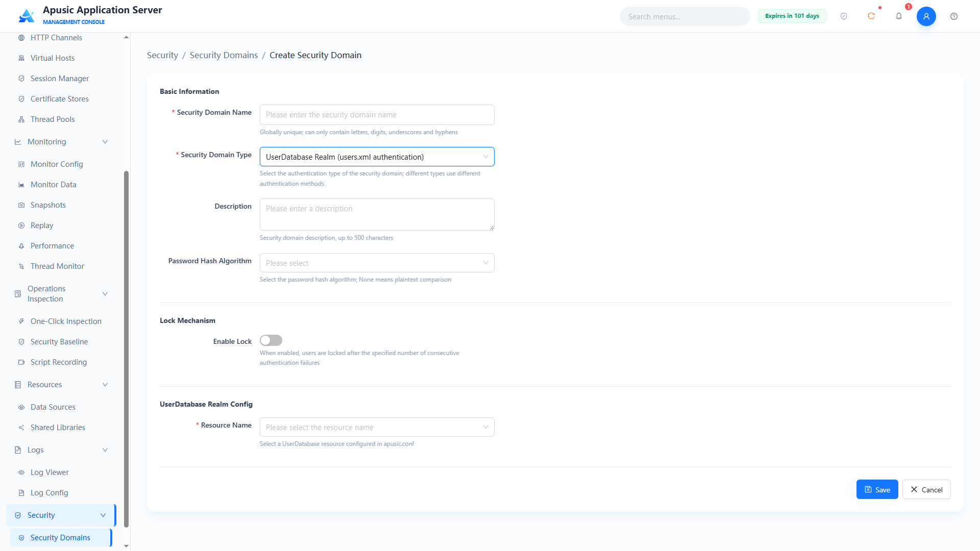Viewport: 980px width, 551px height.
Task: Click the Description text area
Action: click(x=377, y=214)
